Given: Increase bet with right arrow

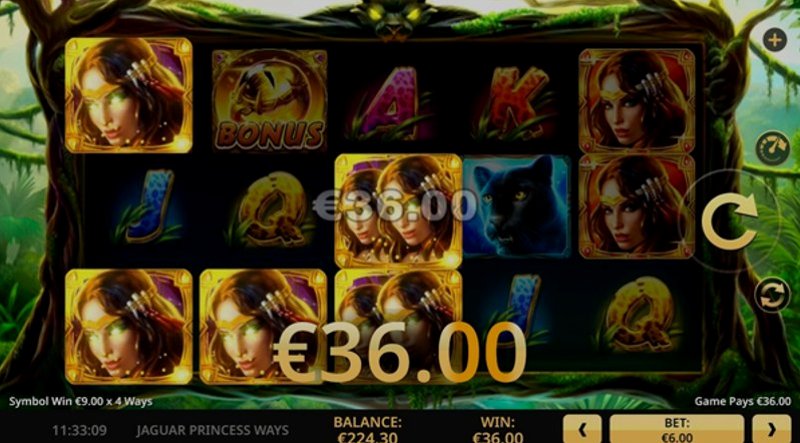Looking at the screenshot, I should point(771,429).
